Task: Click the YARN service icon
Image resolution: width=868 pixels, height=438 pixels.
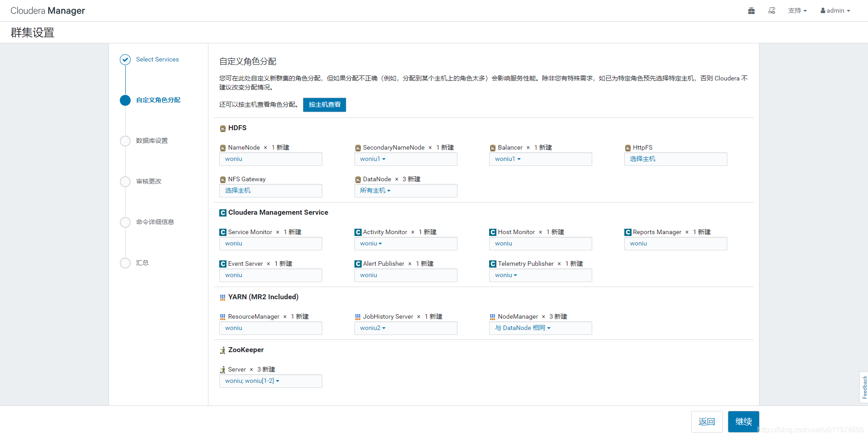Action: (x=223, y=297)
